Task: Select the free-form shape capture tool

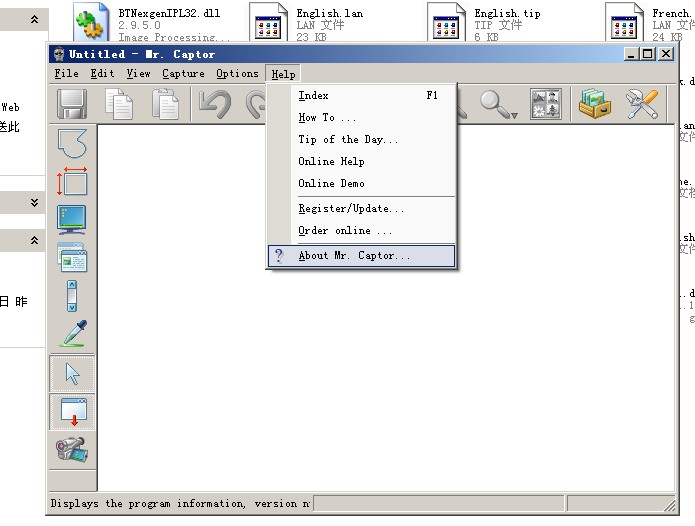Action: coord(72,143)
